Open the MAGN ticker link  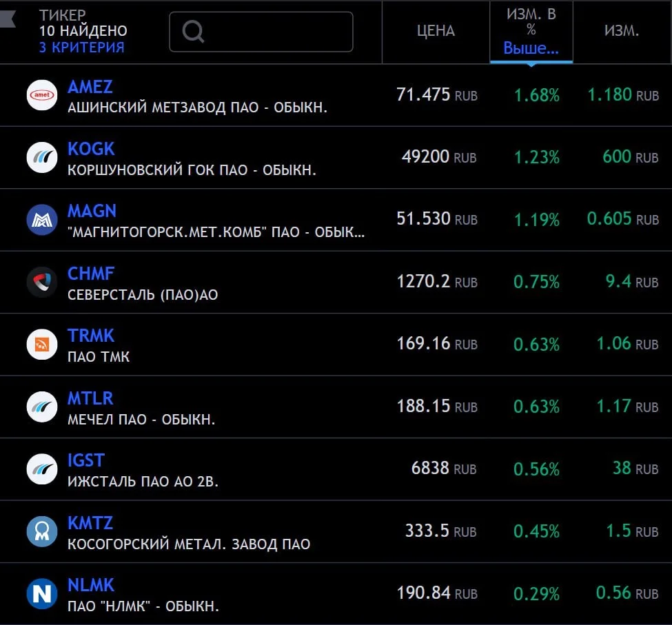[92, 211]
